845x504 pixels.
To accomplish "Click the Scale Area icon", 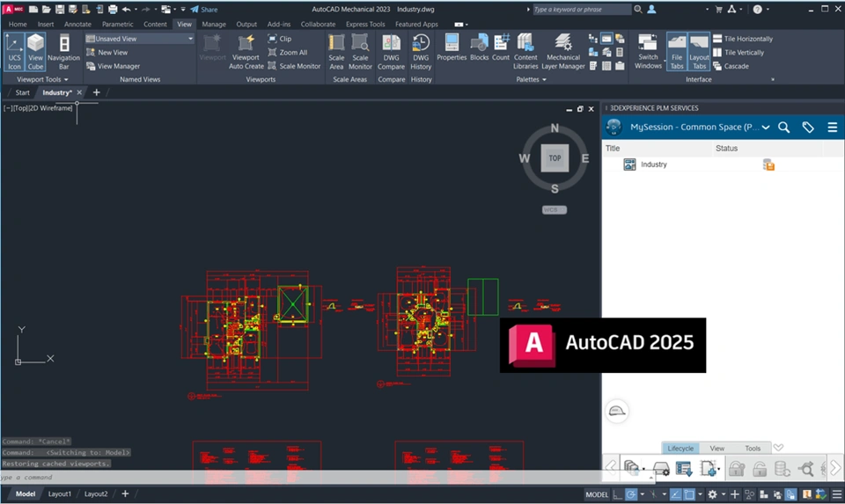I will (336, 52).
